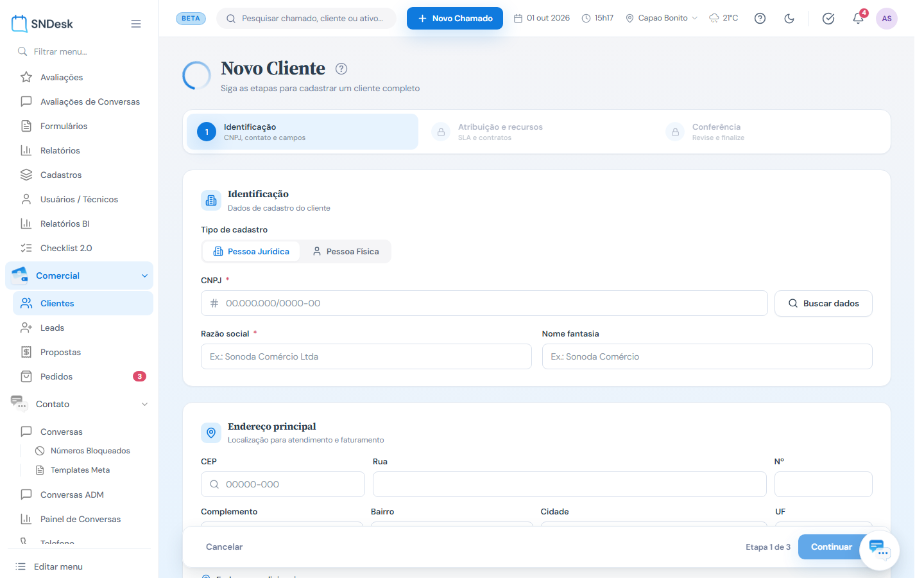
Task: Click SNDesk logo
Action: 42,24
